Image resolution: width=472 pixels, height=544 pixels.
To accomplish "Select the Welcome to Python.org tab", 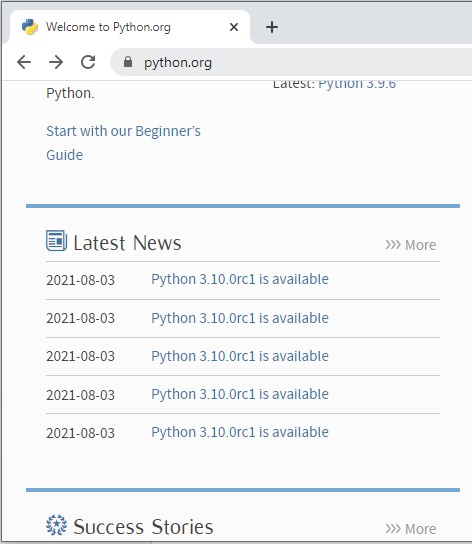I will [x=130, y=27].
